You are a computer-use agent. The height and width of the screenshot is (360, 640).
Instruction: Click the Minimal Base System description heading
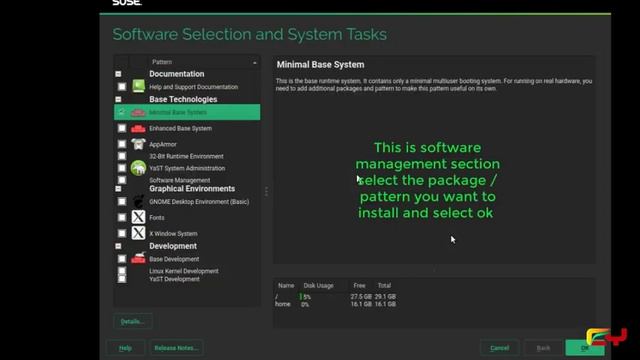click(320, 64)
